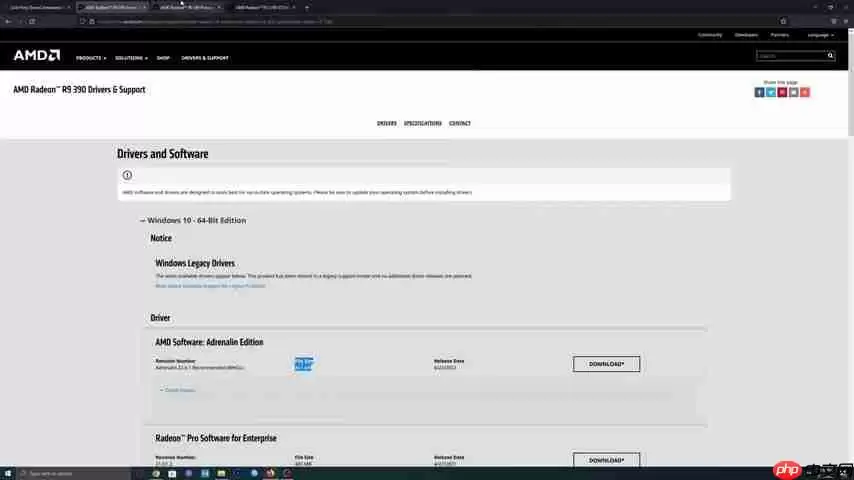Image resolution: width=854 pixels, height=480 pixels.
Task: Expand Driver Details under Adrenalin Edition
Action: 178,390
